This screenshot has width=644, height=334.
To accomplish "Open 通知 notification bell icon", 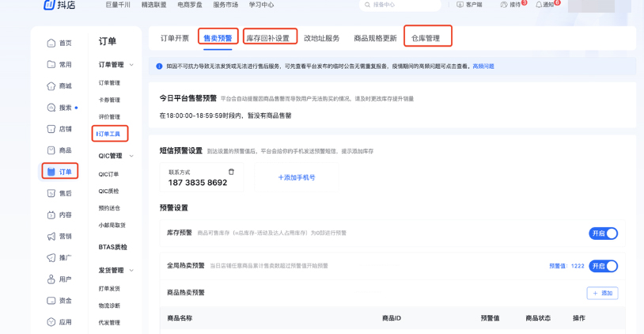I will click(x=539, y=5).
